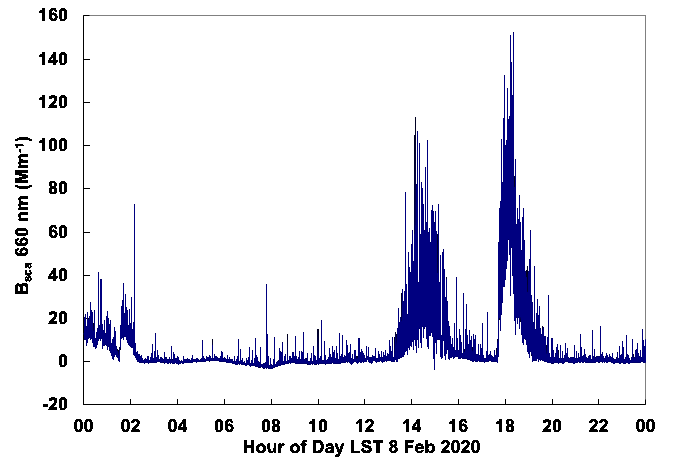This screenshot has height=459, width=675.
Task: Click the midpoint of the right axis line
Action: point(645,207)
